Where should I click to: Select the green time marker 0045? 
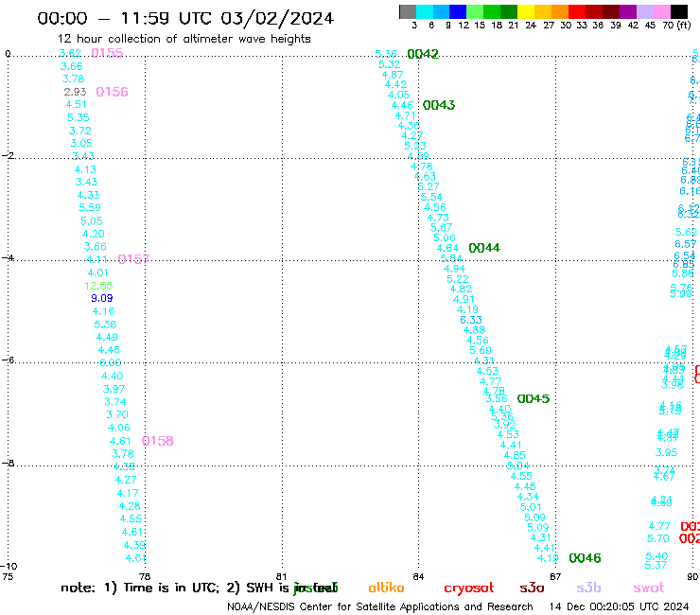coord(534,399)
